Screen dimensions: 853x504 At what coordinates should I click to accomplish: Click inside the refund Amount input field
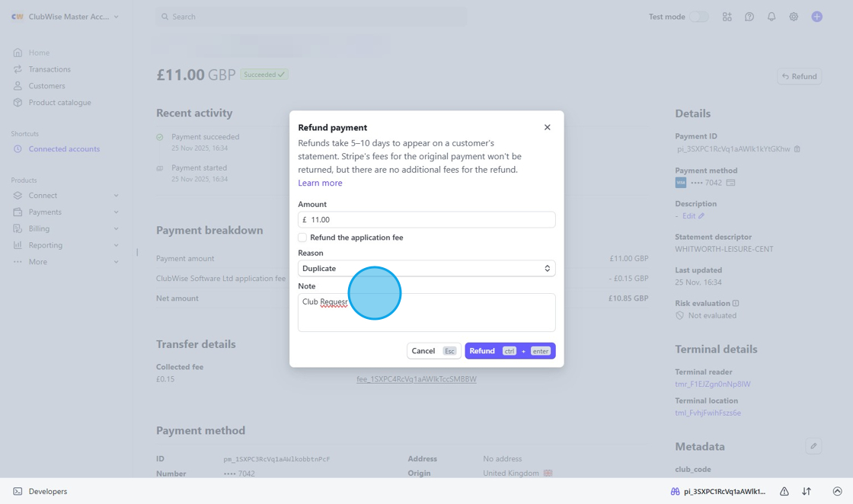tap(426, 219)
